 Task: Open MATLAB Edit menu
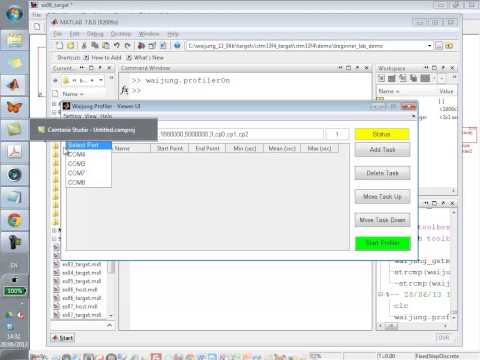tap(74, 34)
